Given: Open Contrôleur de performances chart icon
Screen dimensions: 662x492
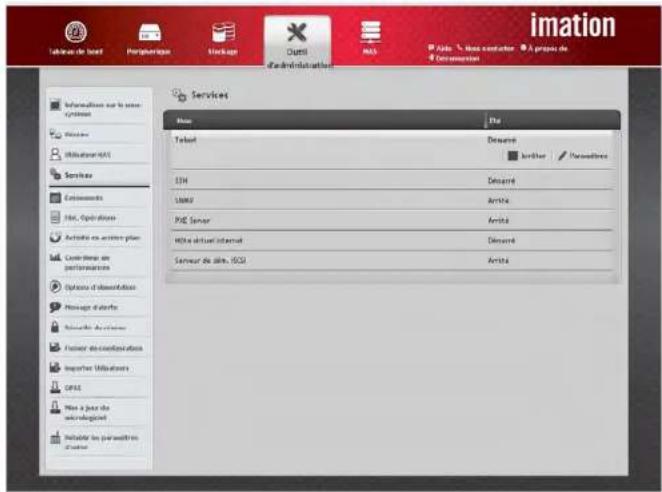Looking at the screenshot, I should tap(55, 257).
